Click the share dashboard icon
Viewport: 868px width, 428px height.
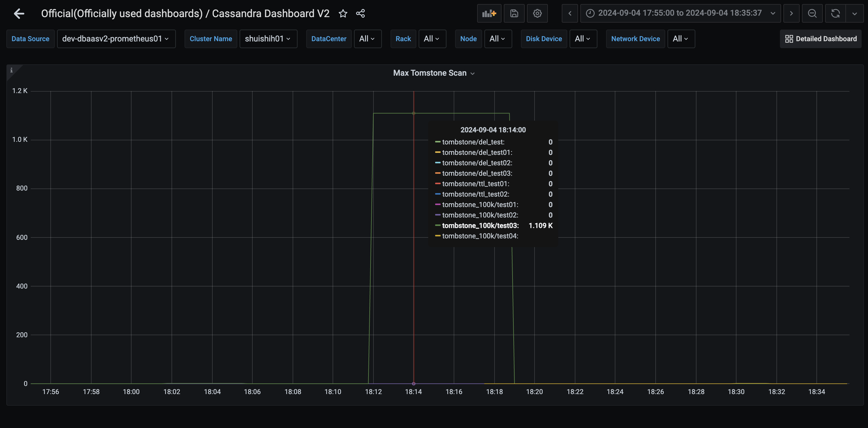click(360, 14)
